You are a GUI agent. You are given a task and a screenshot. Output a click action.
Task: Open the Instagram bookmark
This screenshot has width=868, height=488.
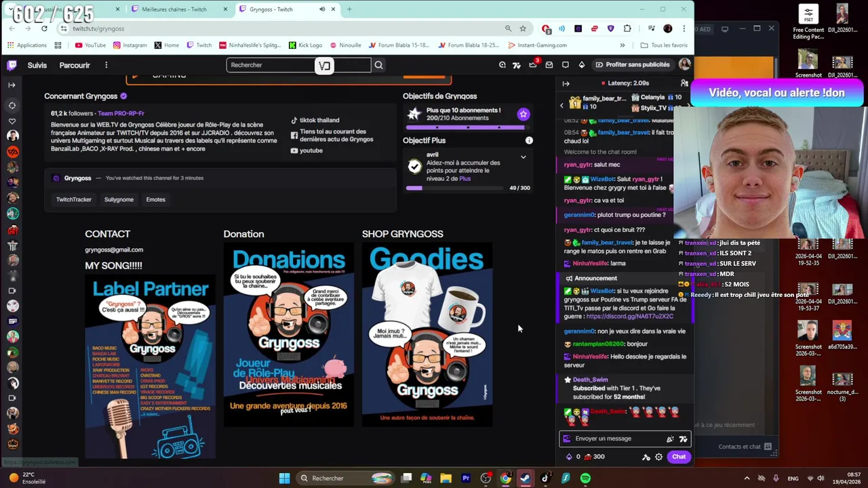pos(130,45)
